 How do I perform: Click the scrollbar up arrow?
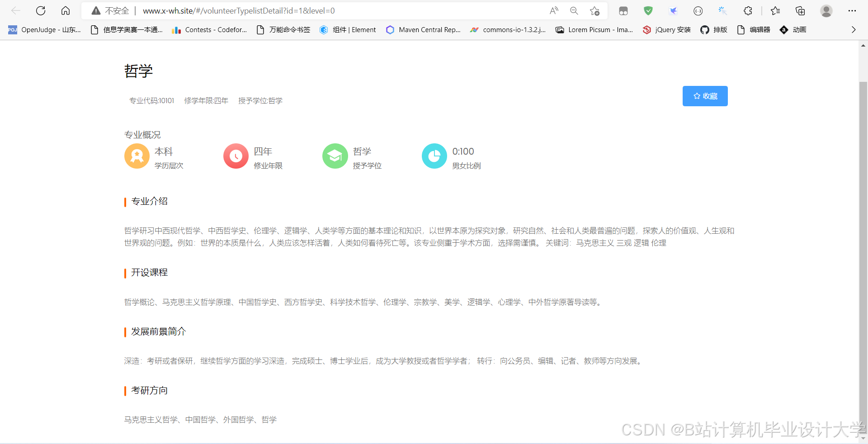(x=863, y=46)
